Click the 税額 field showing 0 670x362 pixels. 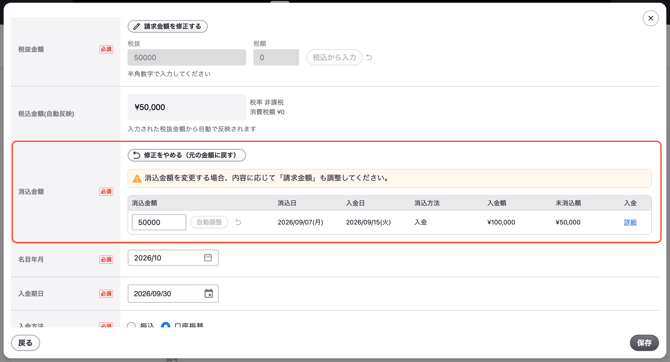(x=276, y=57)
